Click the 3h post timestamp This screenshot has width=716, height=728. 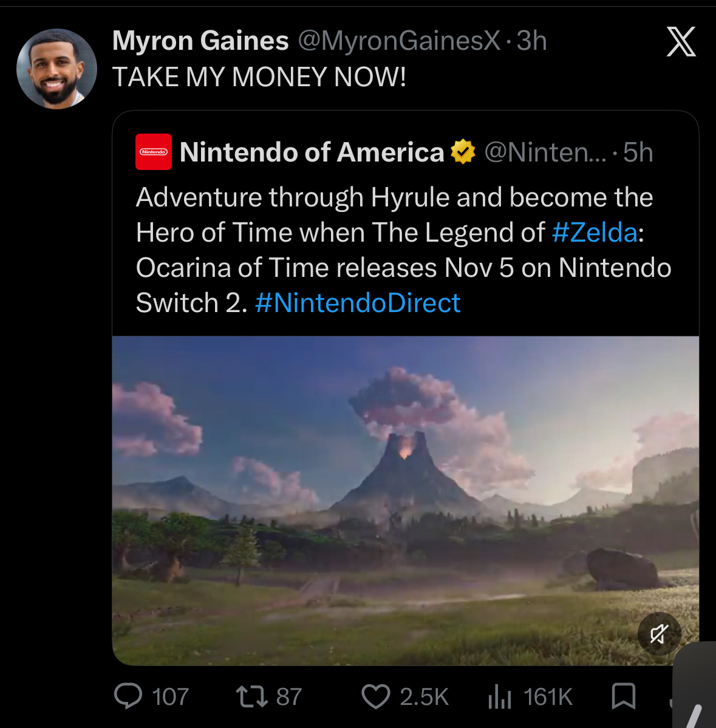pyautogui.click(x=531, y=41)
